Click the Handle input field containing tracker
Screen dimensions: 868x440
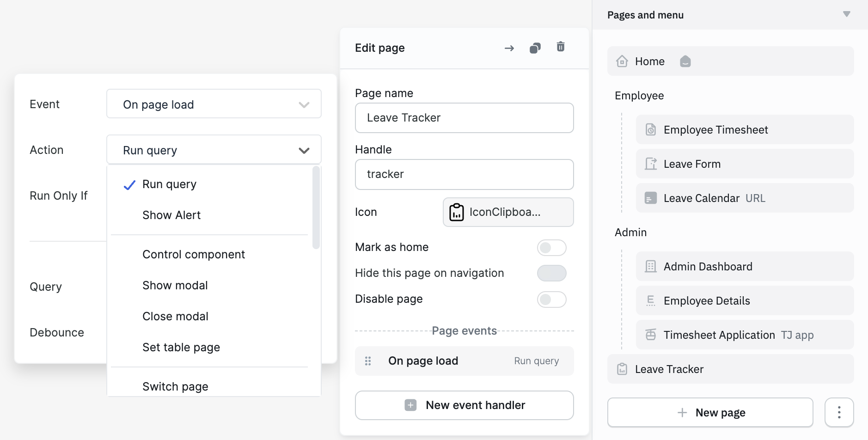464,174
